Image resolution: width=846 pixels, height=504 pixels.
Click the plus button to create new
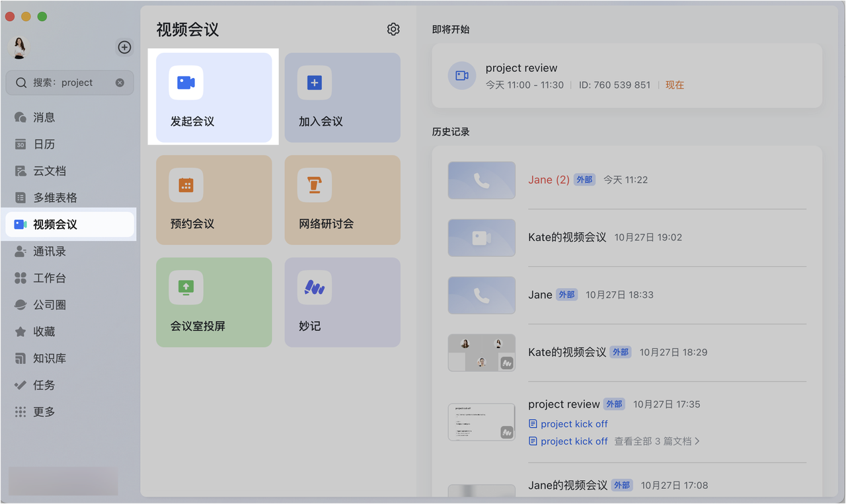[124, 47]
